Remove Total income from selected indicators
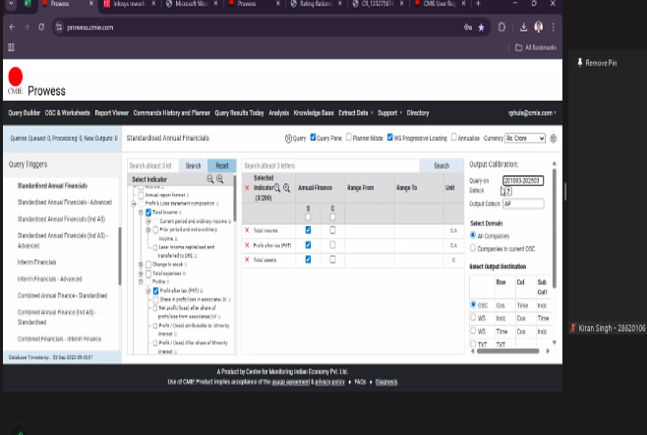The width and height of the screenshot is (647, 435). pyautogui.click(x=247, y=230)
